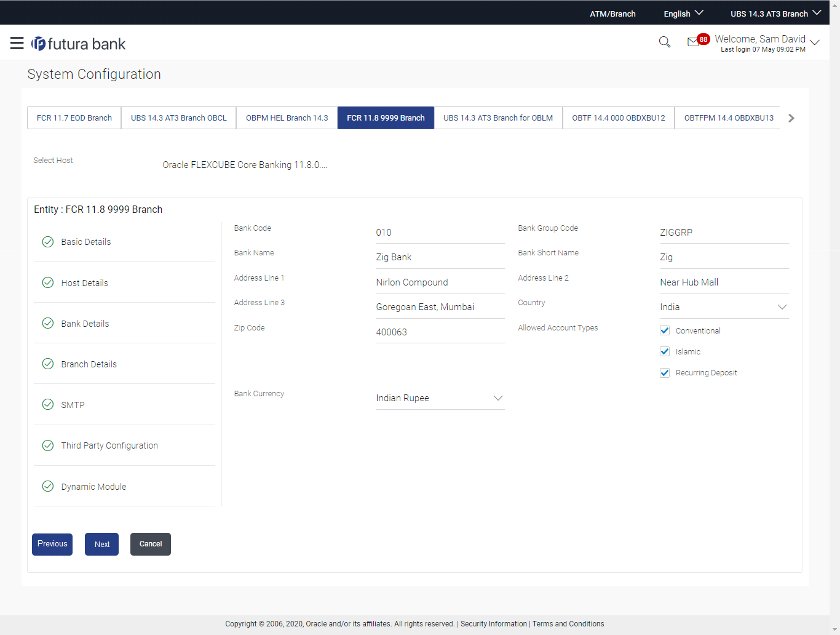Image resolution: width=840 pixels, height=635 pixels.
Task: Select the FCR 11.8 9999 Branch tab
Action: coord(386,118)
